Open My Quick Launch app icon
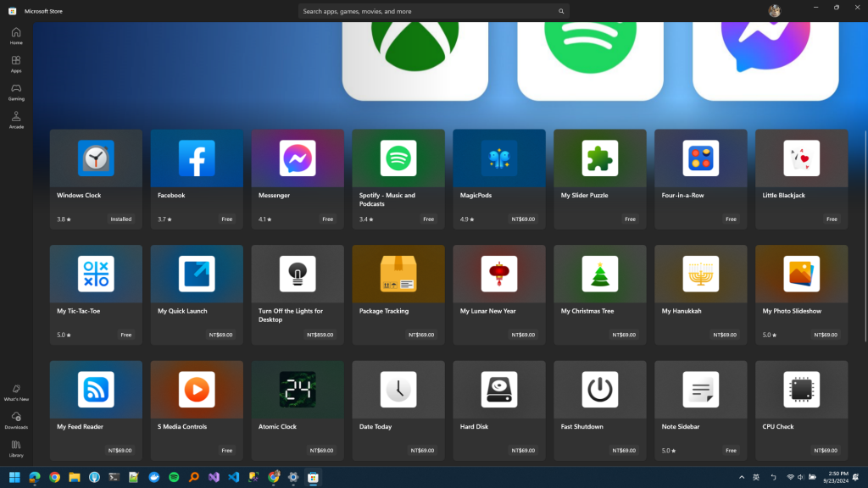 [x=197, y=274]
